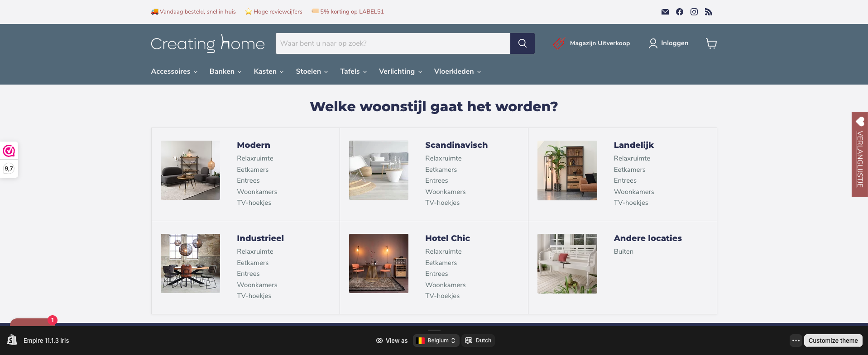Open the Verlanglijstje side tab
The height and width of the screenshot is (355, 868).
pos(859,154)
